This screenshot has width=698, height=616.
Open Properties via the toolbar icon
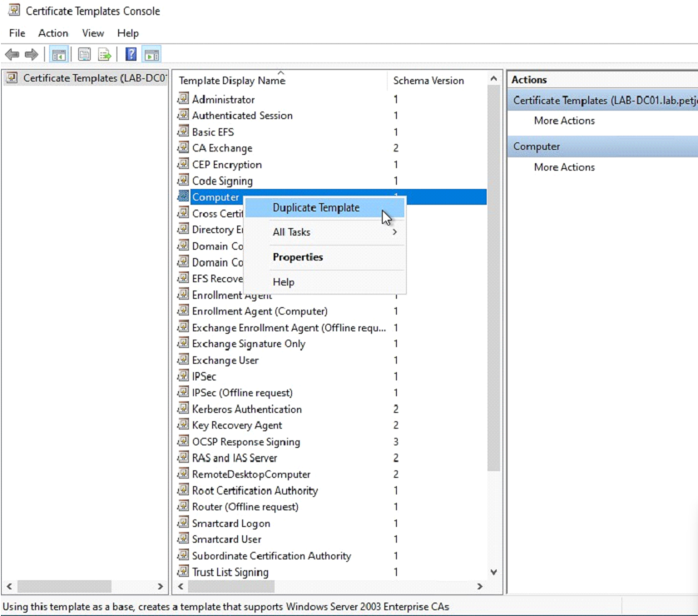[84, 55]
